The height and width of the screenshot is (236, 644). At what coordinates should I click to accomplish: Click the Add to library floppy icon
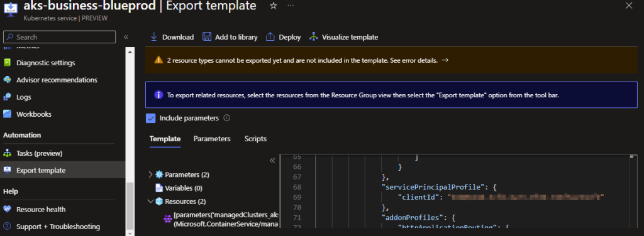(x=206, y=37)
